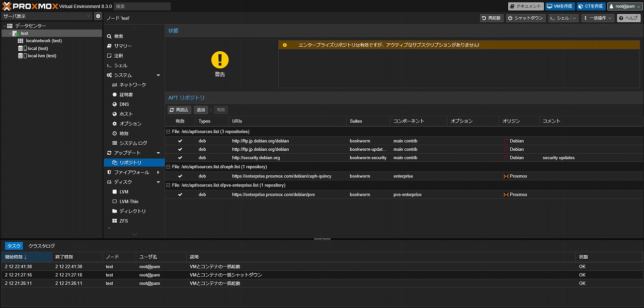This screenshot has width=644, height=308.
Task: Sort by URIs column header
Action: tap(287, 121)
